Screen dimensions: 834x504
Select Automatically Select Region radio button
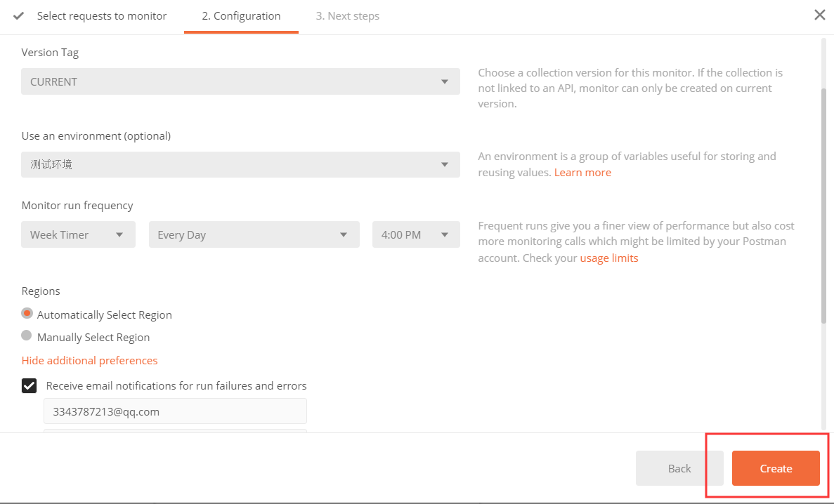[27, 314]
